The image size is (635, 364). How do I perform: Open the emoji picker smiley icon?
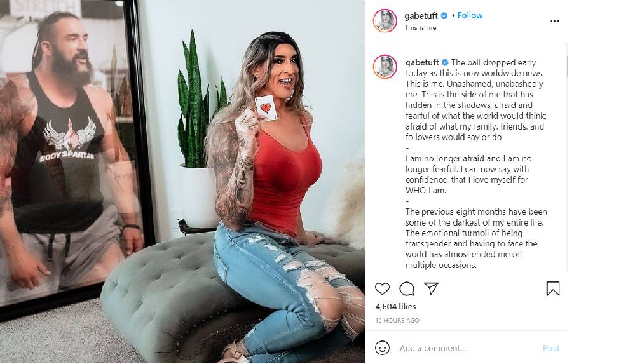[x=382, y=348]
